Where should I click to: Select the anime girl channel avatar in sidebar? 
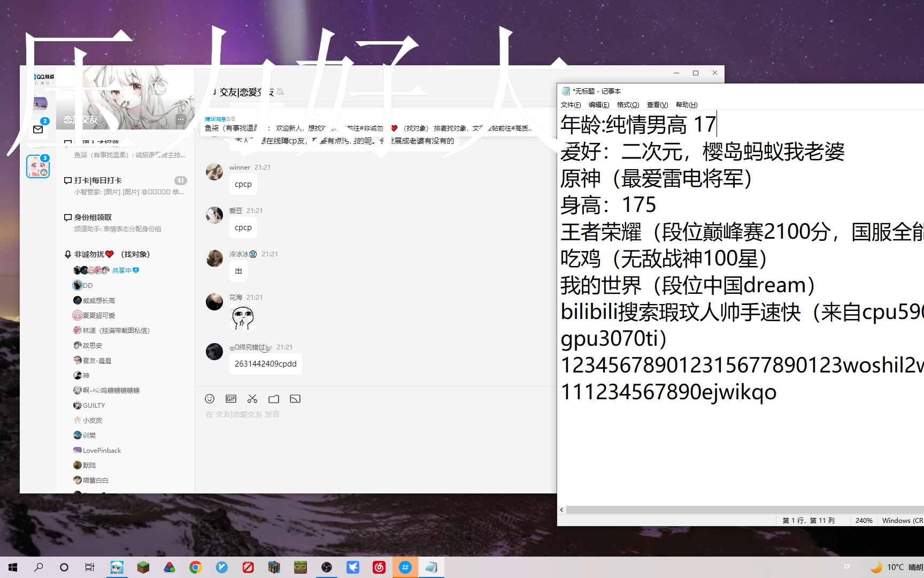pos(38,166)
